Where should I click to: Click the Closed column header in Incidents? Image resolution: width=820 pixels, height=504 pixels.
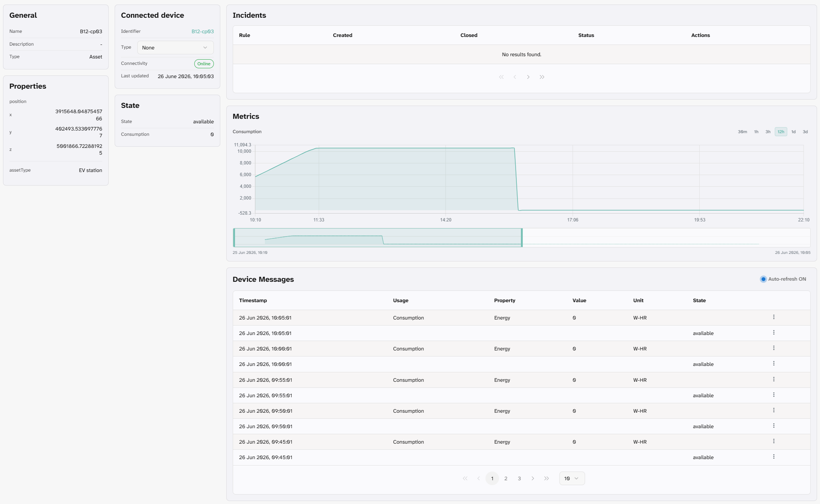469,35
